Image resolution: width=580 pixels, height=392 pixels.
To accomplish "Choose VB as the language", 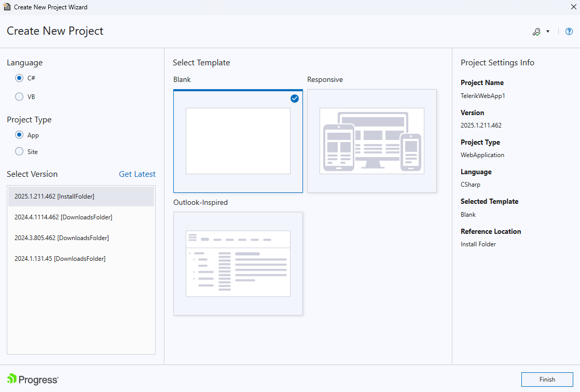I will tap(19, 96).
